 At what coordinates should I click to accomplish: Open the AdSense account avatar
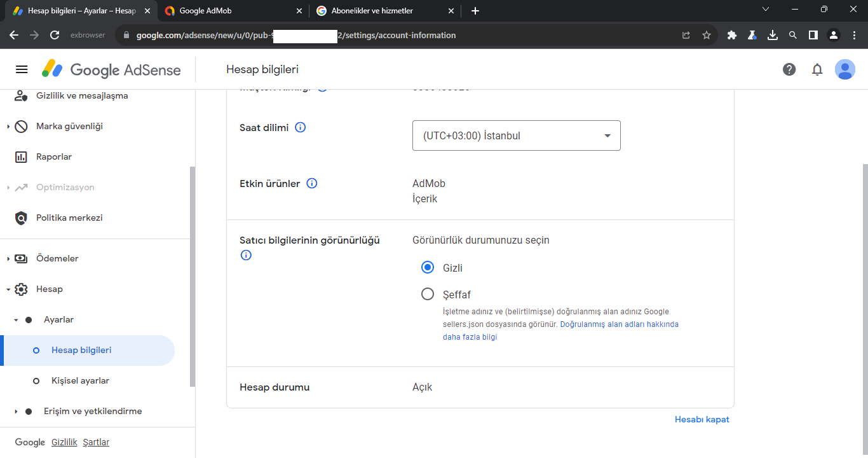tap(845, 69)
